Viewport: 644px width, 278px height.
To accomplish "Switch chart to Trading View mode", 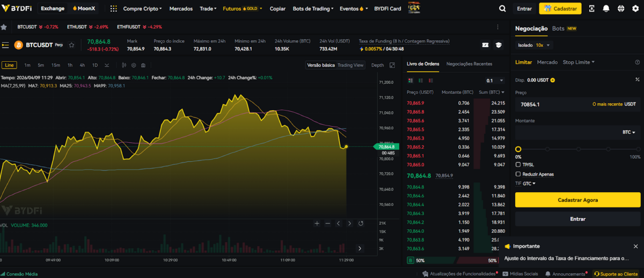I will tap(350, 65).
